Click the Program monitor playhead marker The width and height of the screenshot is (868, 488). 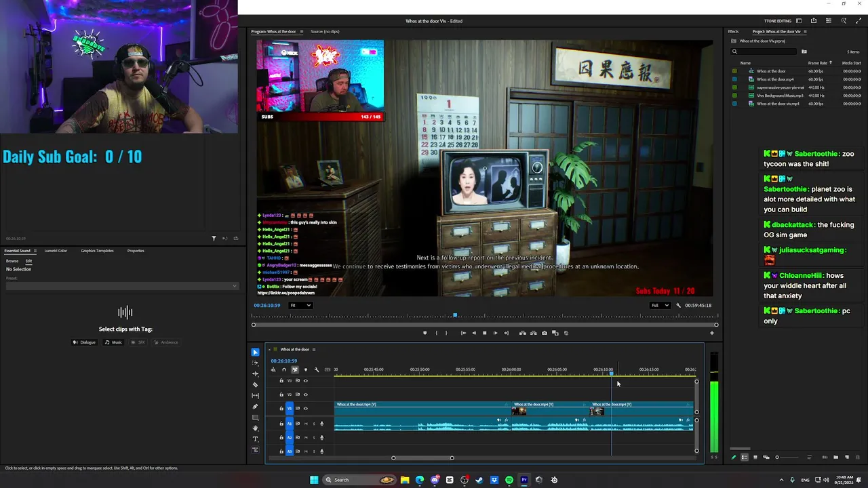pyautogui.click(x=455, y=315)
